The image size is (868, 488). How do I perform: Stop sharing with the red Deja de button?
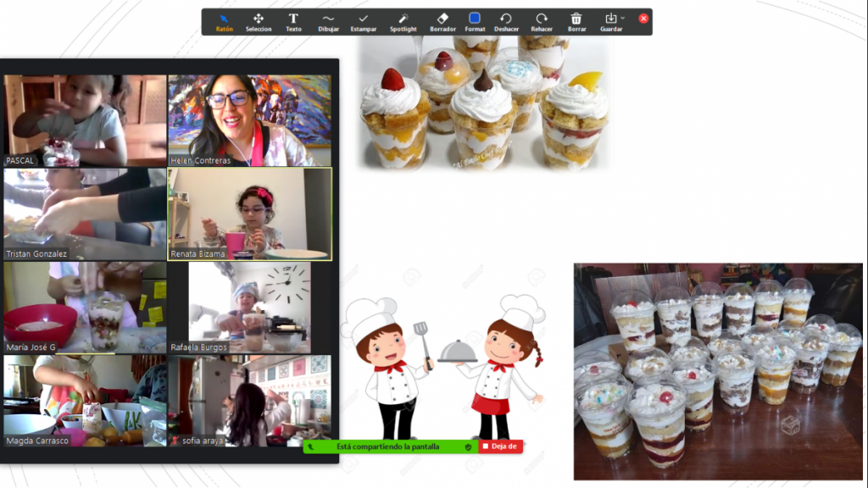click(500, 446)
